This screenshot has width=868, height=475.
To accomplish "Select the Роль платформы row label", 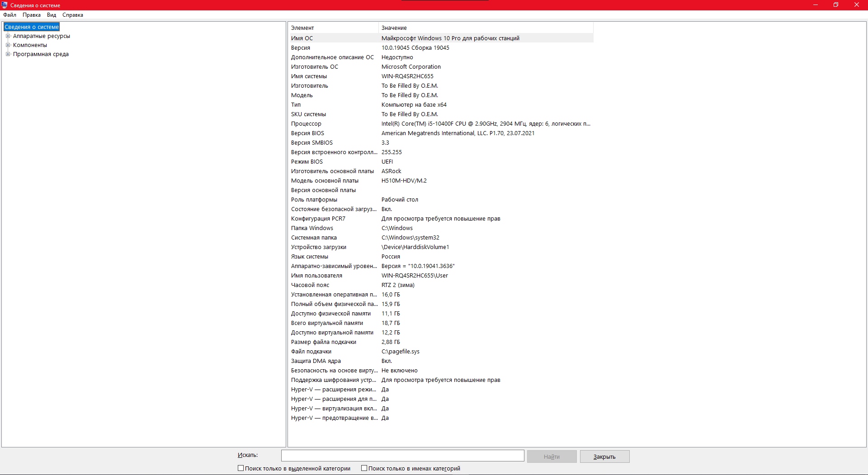I will (x=314, y=200).
